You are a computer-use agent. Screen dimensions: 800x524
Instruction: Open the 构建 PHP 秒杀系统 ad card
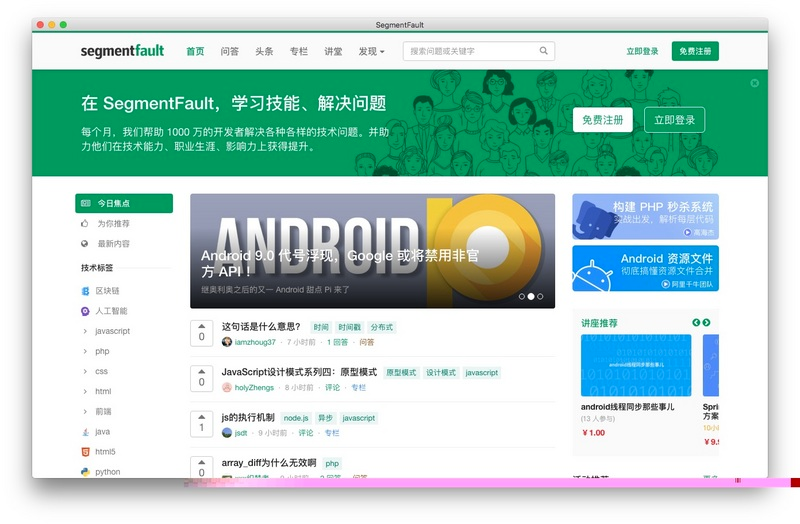coord(645,217)
